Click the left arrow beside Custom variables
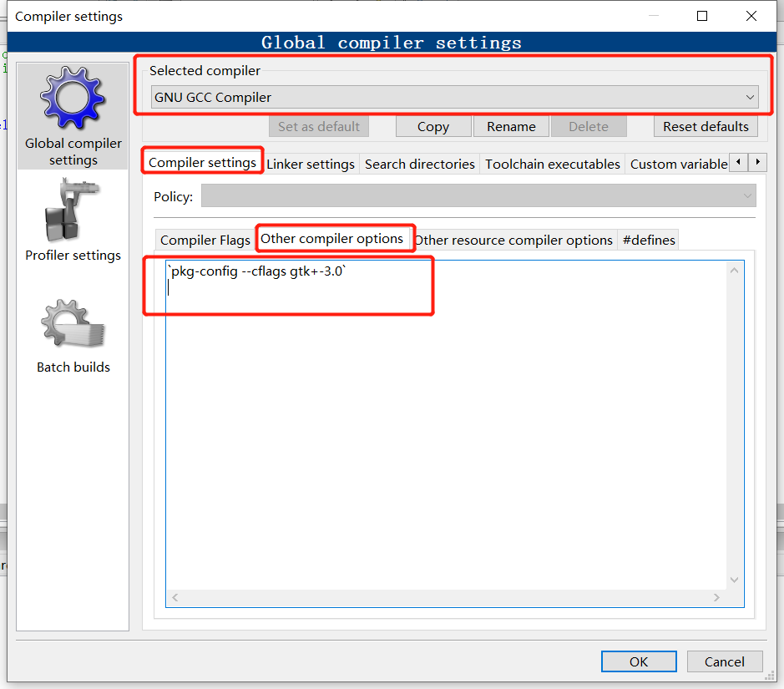Viewport: 784px width, 689px height. pyautogui.click(x=740, y=162)
